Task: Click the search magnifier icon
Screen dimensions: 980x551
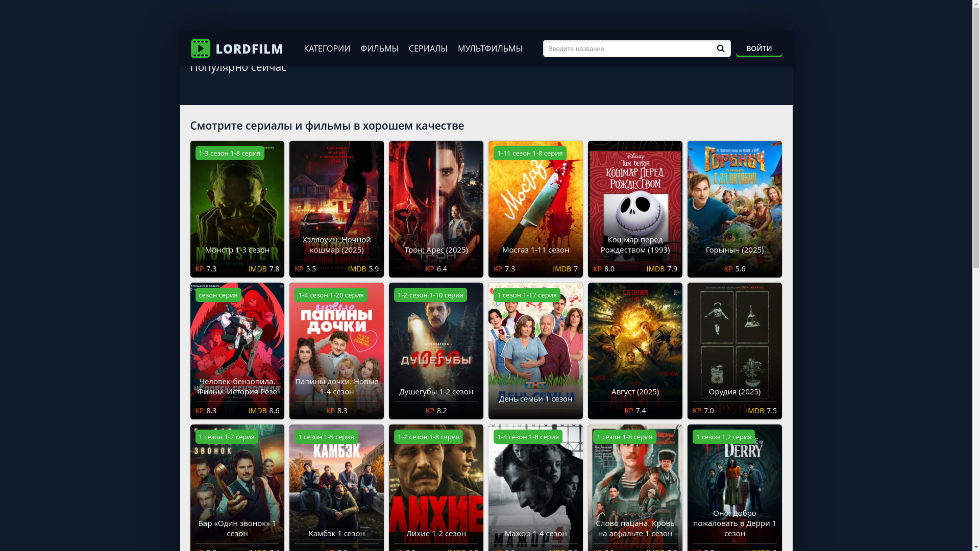Action: pos(720,48)
